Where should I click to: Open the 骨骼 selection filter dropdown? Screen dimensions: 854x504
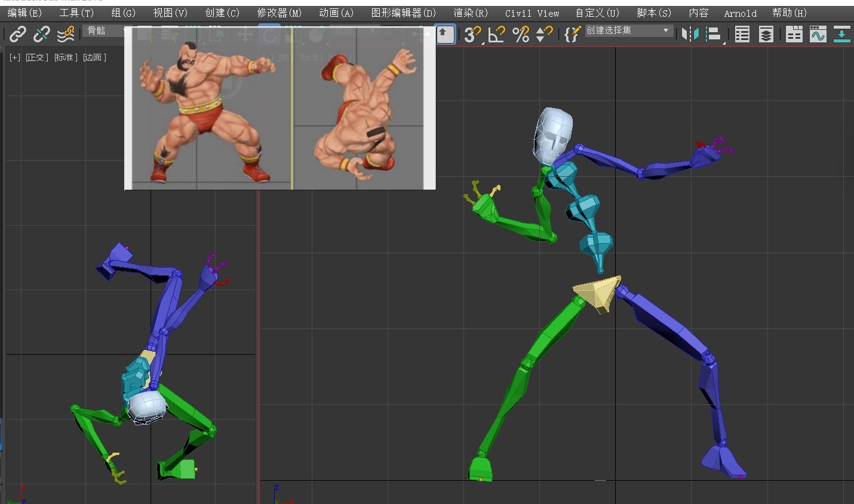pos(105,30)
